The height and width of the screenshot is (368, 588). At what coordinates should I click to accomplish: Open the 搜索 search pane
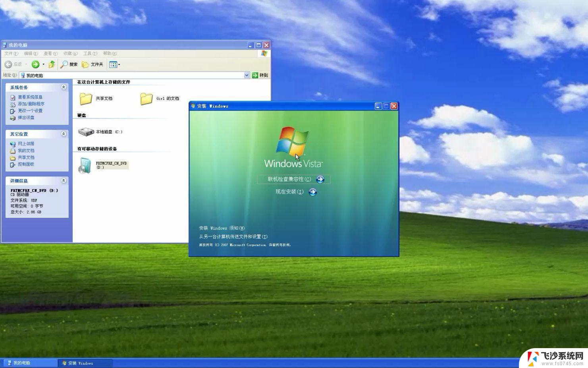tap(69, 64)
